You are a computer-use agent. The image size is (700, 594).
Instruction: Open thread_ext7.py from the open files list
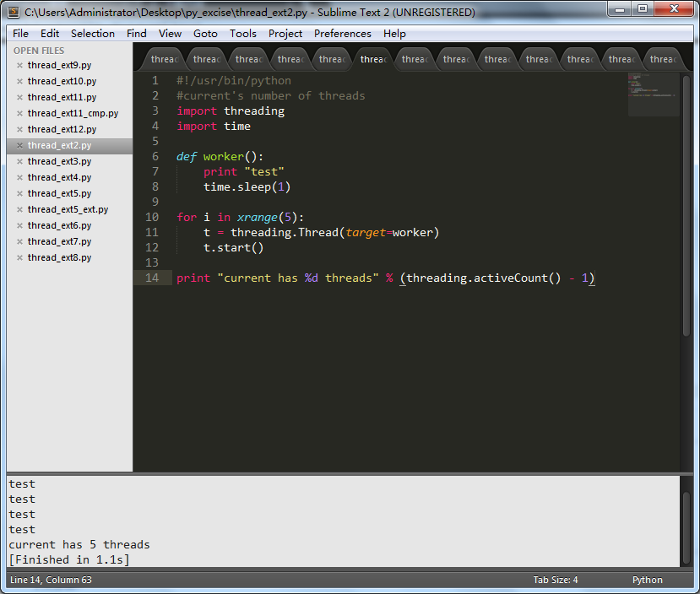(x=59, y=242)
